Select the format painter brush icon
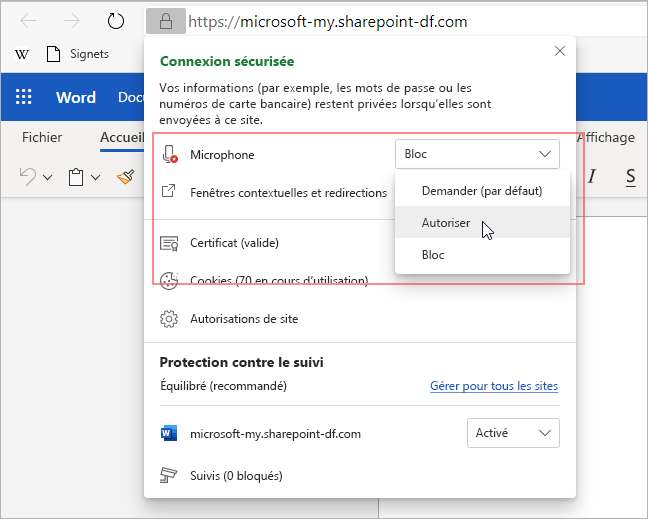648x519 pixels. click(x=126, y=177)
